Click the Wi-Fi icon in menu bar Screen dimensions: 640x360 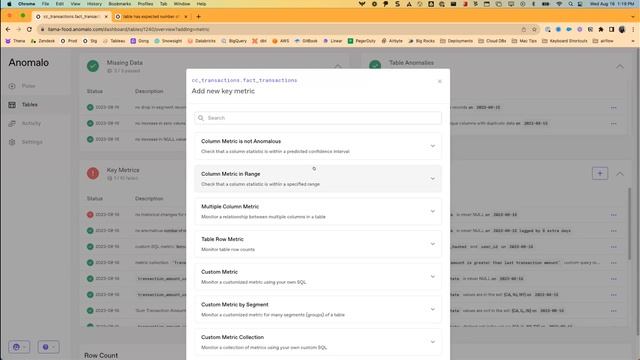[559, 4]
